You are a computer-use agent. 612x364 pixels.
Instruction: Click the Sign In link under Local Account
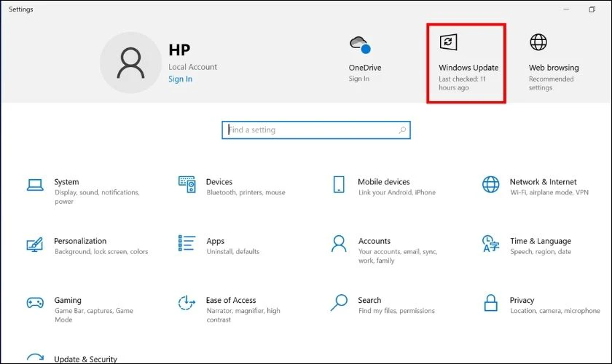click(x=181, y=79)
